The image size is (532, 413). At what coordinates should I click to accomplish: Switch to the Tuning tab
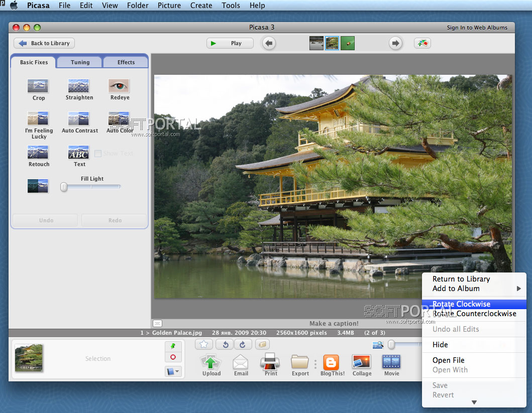[x=80, y=62]
